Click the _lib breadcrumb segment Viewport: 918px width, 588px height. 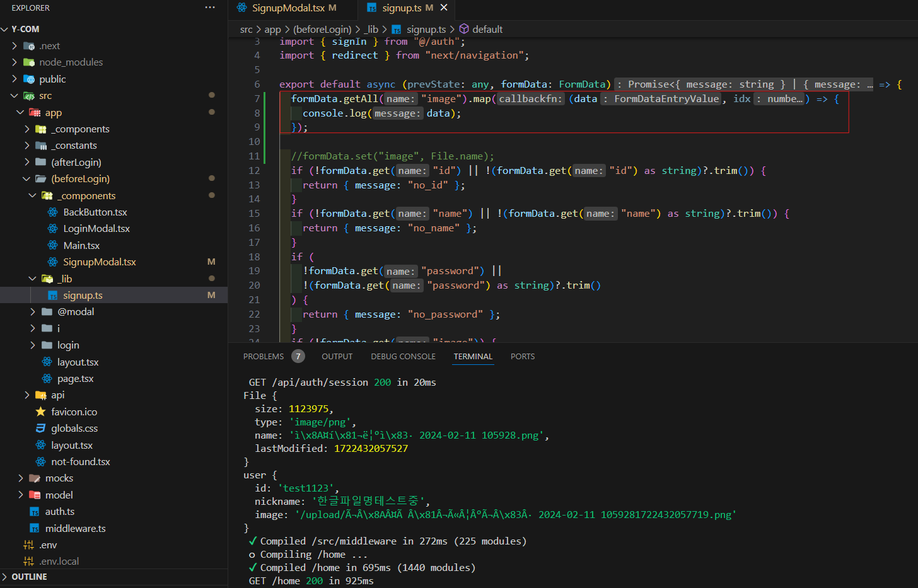tap(371, 29)
